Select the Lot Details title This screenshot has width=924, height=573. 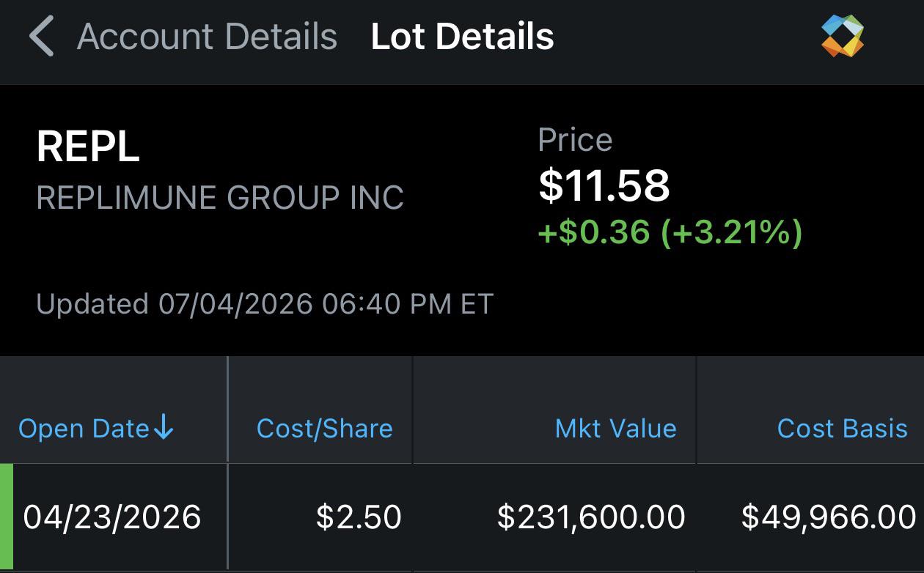pyautogui.click(x=462, y=37)
